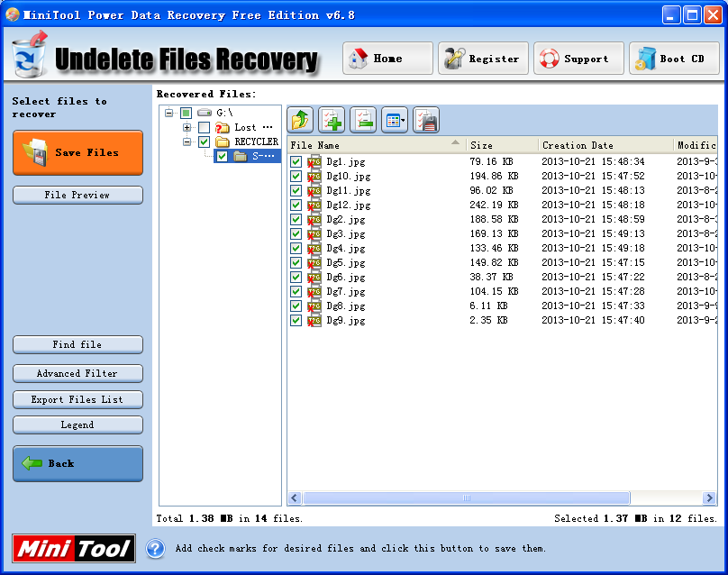Open the Support button
The width and height of the screenshot is (728, 575).
pos(578,58)
